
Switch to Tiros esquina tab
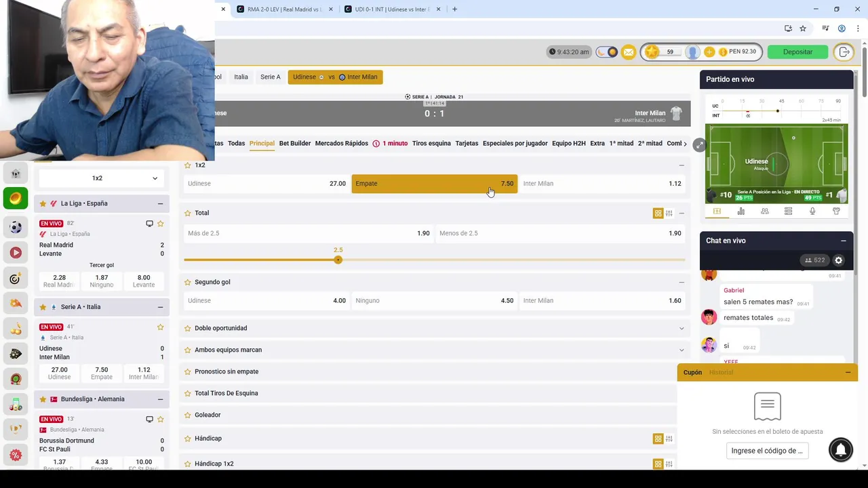(431, 144)
